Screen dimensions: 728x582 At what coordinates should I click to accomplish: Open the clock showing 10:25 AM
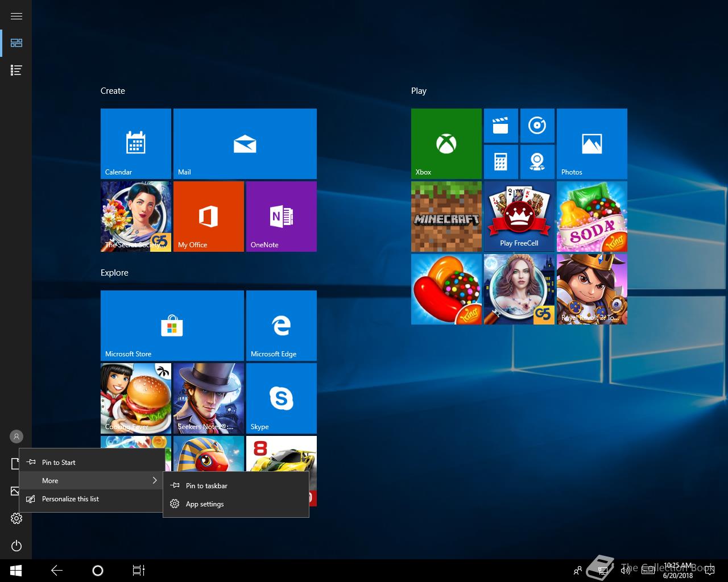click(x=678, y=571)
